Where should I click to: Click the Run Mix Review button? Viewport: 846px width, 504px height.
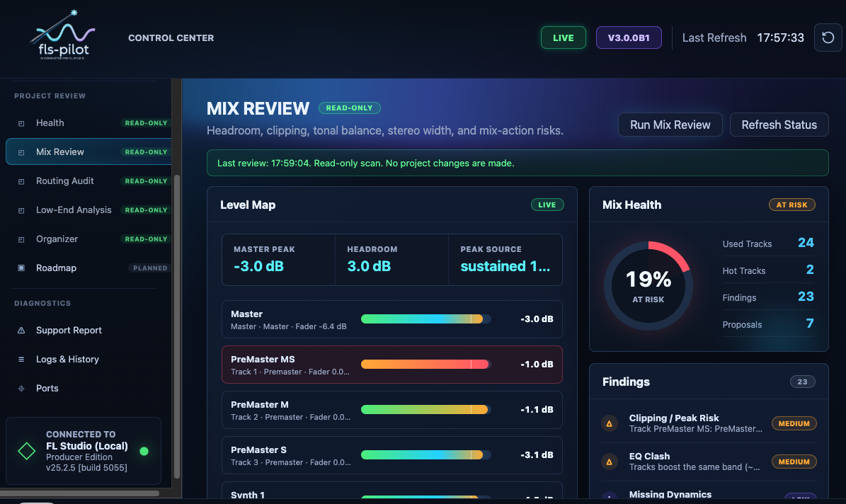click(670, 125)
